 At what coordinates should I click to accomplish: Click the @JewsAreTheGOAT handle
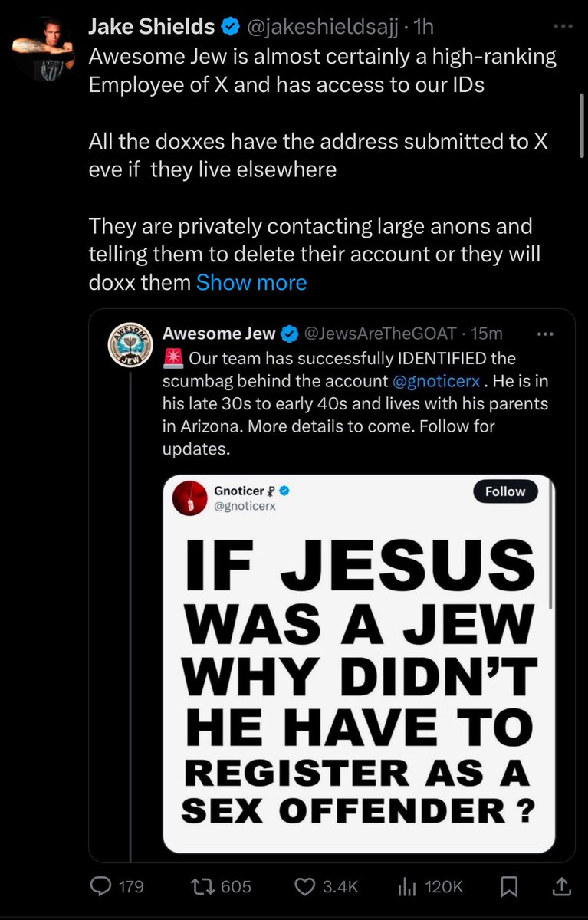[382, 333]
